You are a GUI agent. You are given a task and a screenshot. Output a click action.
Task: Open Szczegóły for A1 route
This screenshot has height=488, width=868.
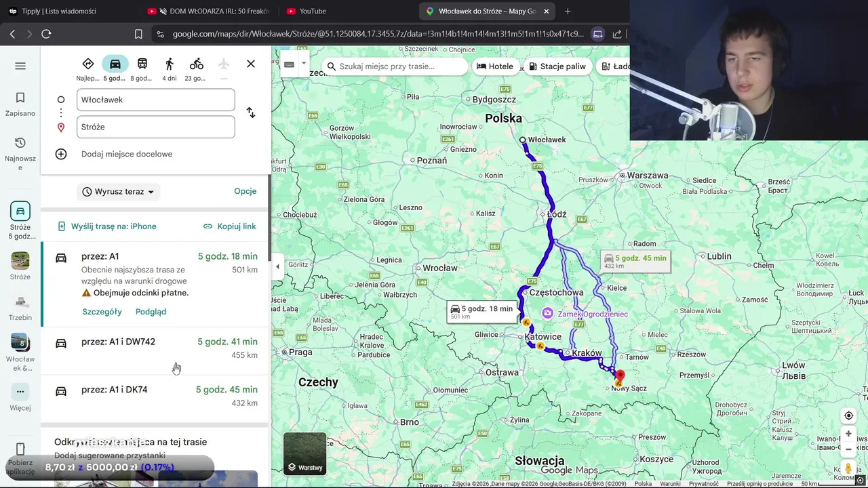click(102, 312)
